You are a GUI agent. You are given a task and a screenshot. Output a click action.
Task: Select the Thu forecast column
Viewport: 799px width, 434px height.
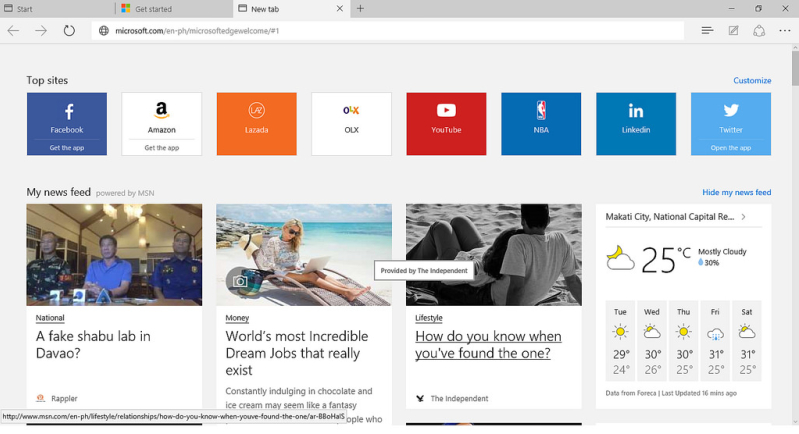683,341
